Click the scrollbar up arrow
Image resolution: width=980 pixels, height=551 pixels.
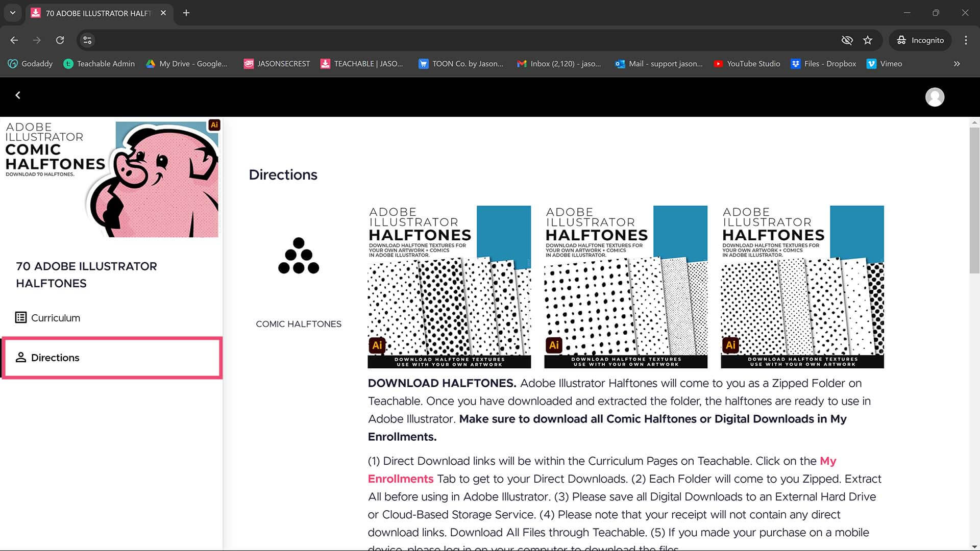[974, 122]
